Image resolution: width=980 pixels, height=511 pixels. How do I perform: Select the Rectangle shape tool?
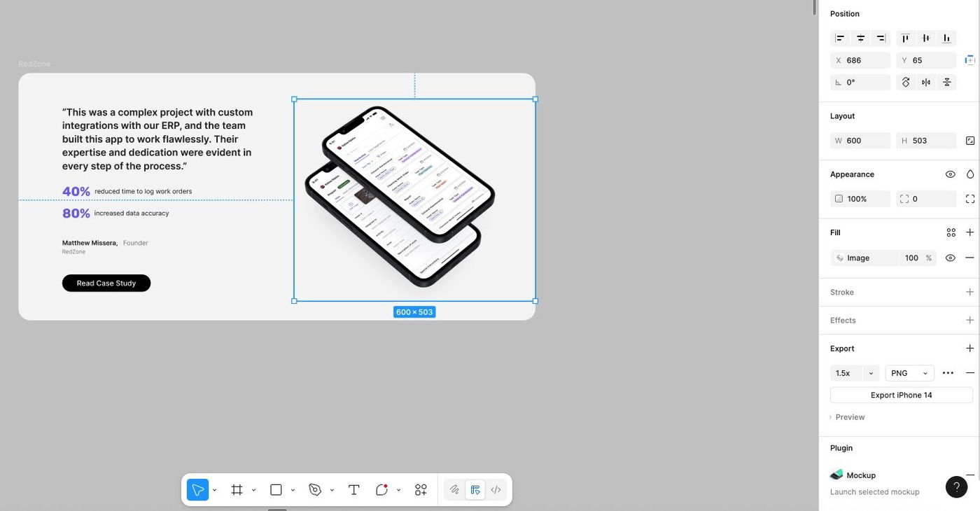coord(276,490)
